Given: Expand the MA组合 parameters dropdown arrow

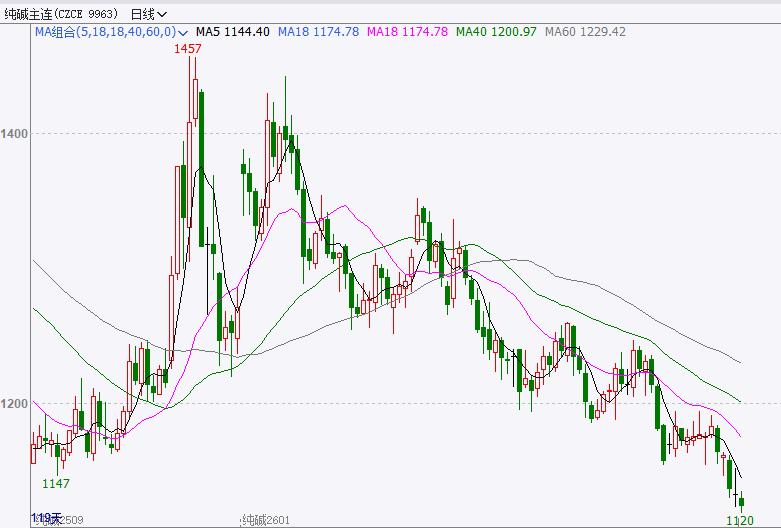Looking at the screenshot, I should click(x=186, y=32).
